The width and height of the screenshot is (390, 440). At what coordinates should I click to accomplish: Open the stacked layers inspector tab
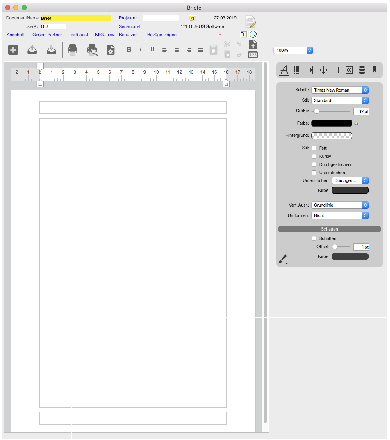pos(362,70)
